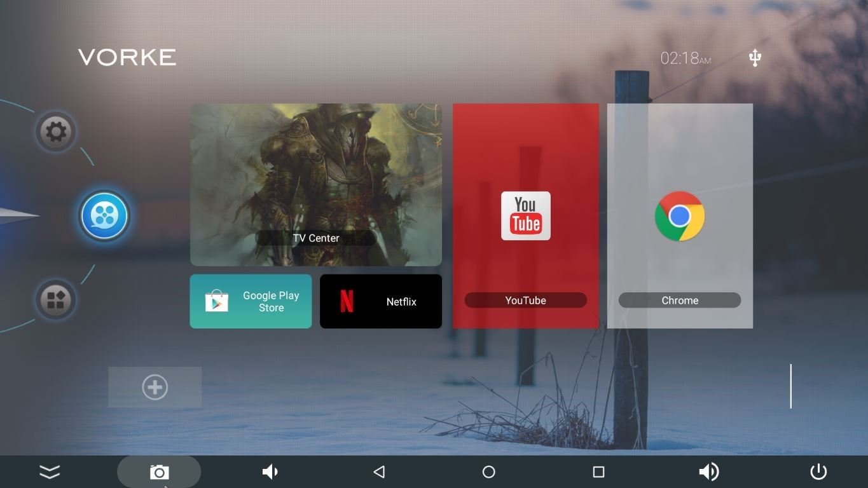Go home with the circle icon
Screen dimensions: 868x488
[x=488, y=471]
